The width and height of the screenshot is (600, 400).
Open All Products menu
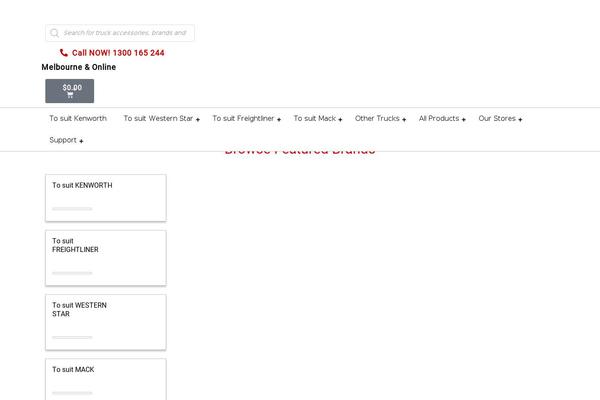[x=439, y=119]
